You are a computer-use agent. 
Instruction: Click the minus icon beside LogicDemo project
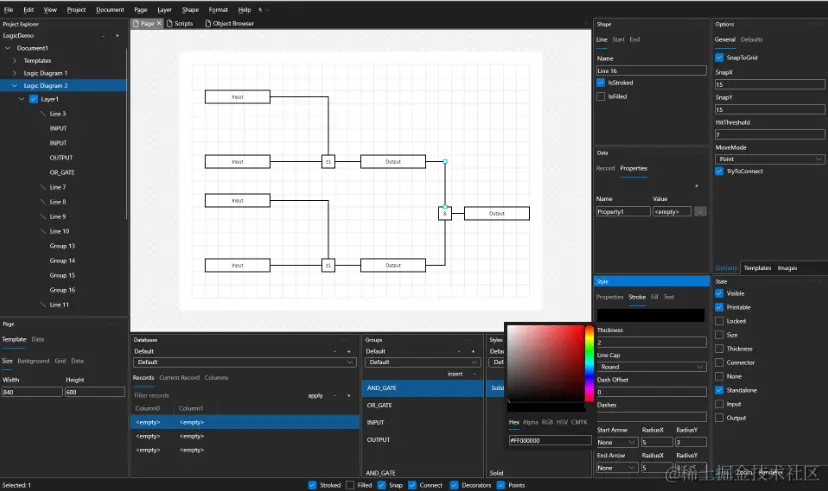coord(103,36)
